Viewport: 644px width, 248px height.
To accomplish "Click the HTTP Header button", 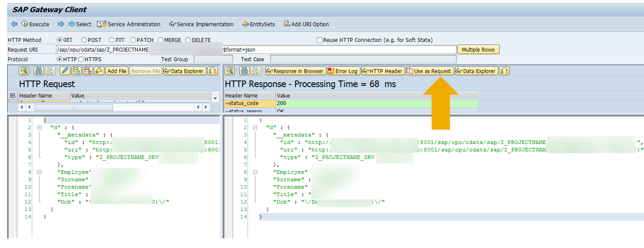I will click(382, 71).
